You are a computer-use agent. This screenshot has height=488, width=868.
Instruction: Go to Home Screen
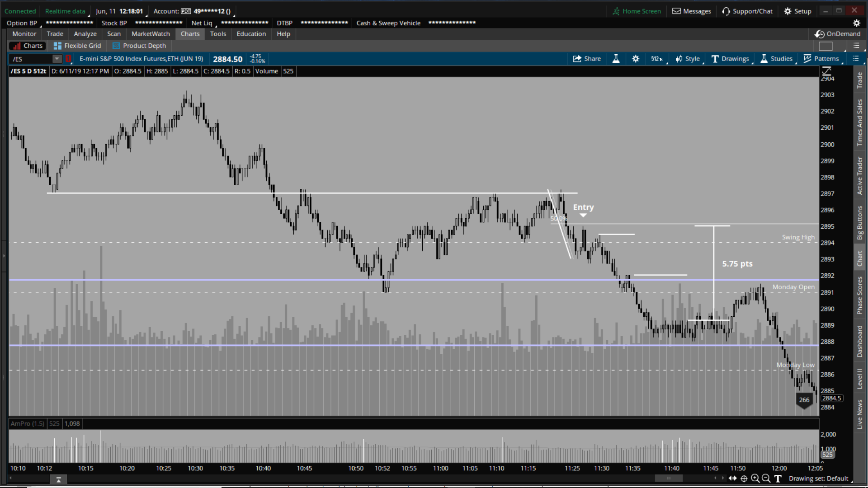[637, 11]
